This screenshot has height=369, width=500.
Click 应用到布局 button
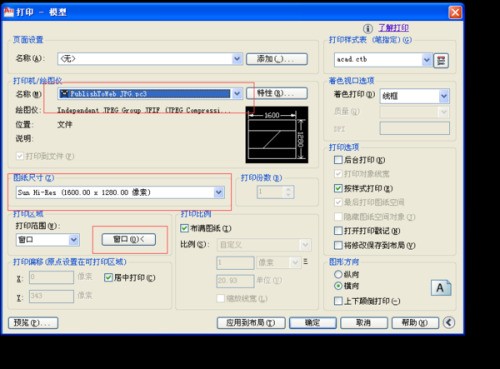[x=251, y=323]
